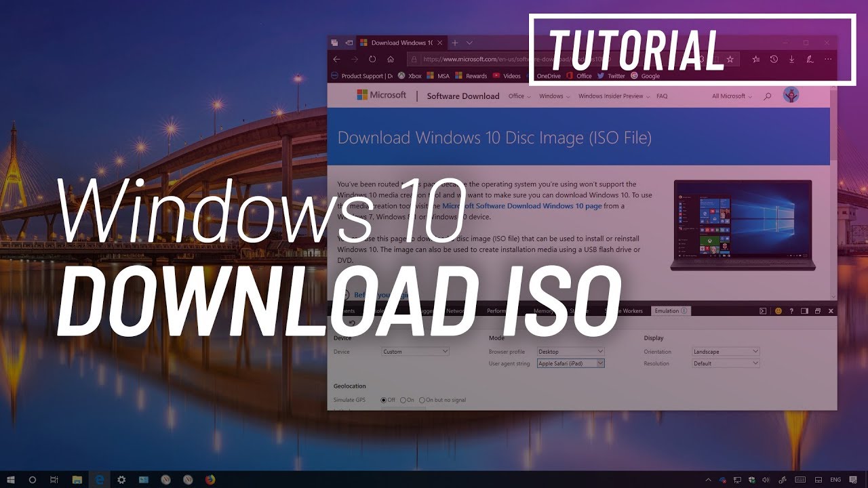The width and height of the screenshot is (868, 488).
Task: Undock DevTools into separate window
Action: click(x=818, y=311)
